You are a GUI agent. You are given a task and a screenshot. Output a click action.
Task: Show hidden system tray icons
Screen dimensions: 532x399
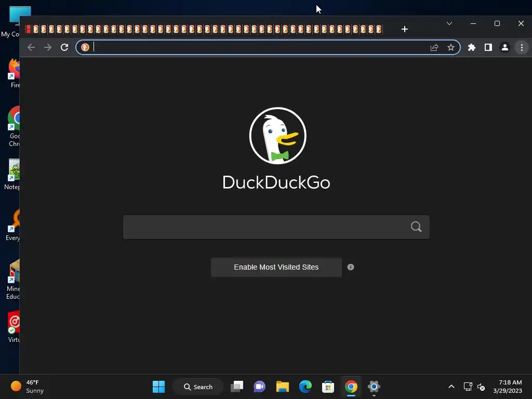451,387
